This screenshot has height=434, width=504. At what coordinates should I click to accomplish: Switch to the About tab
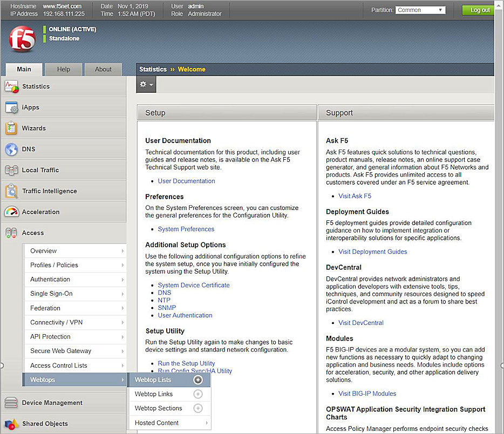103,69
